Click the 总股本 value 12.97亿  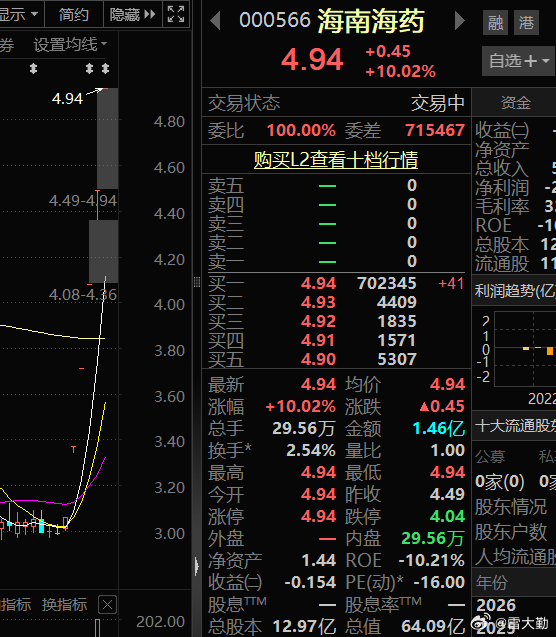point(304,626)
